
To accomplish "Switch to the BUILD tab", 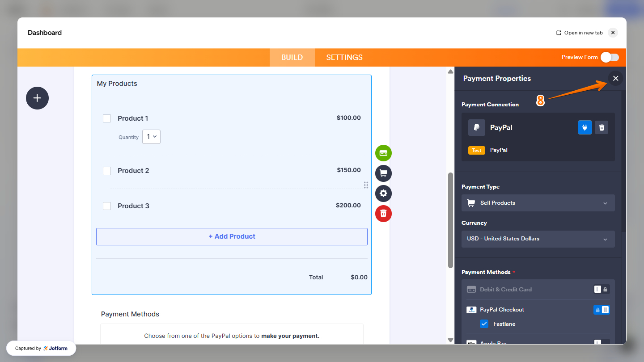I will (x=292, y=57).
